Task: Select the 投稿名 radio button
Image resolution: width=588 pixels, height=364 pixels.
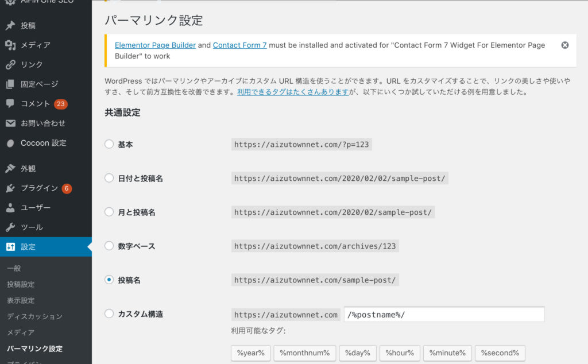Action: 109,280
